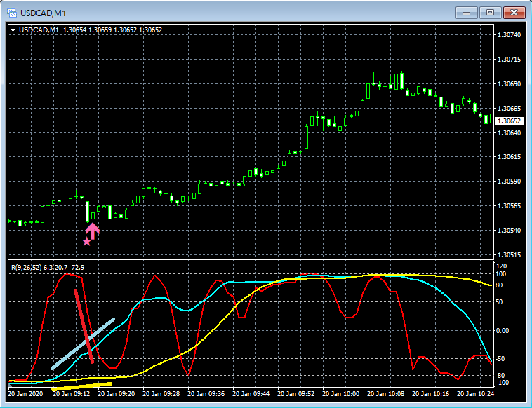Click indicator scale value 0.00
The height and width of the screenshot is (408, 532).
[x=503, y=330]
